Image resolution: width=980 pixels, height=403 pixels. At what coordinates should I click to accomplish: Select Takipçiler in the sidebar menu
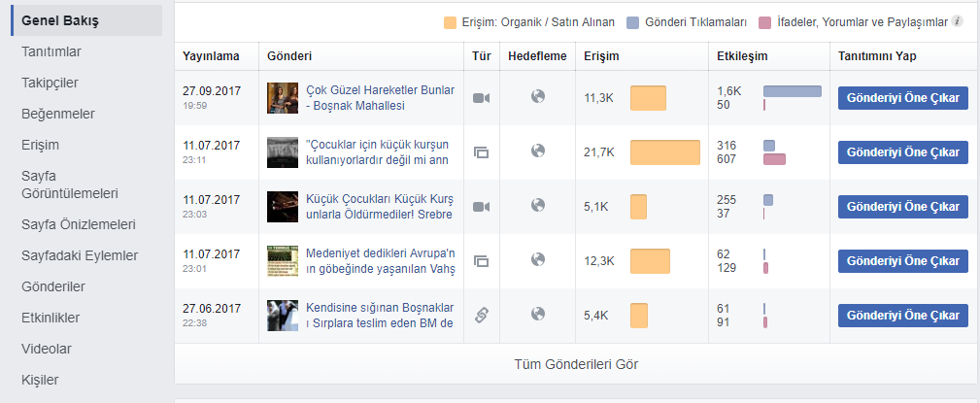click(50, 84)
